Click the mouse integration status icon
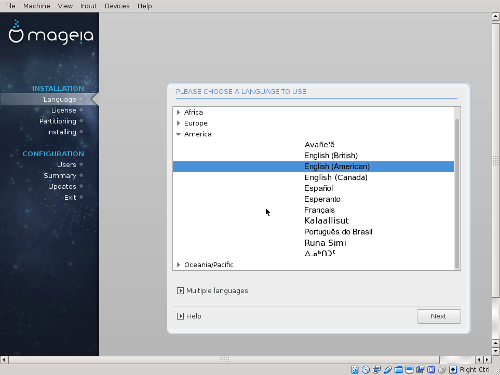The image size is (500, 375). point(442,370)
